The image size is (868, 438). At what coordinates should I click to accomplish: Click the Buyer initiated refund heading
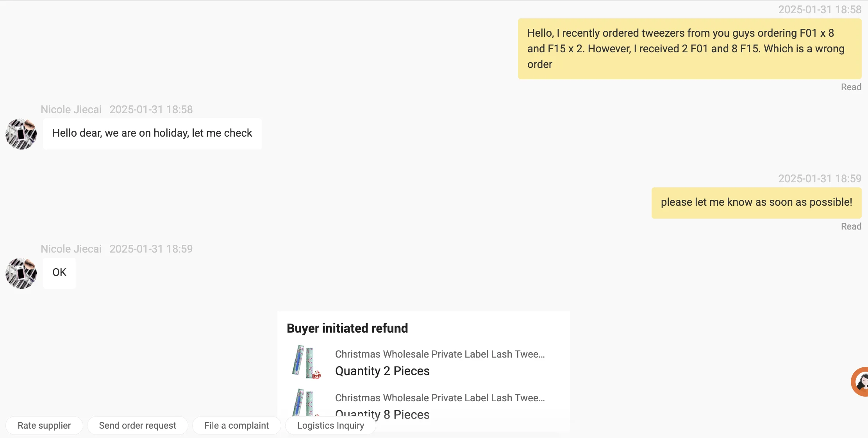(x=347, y=328)
